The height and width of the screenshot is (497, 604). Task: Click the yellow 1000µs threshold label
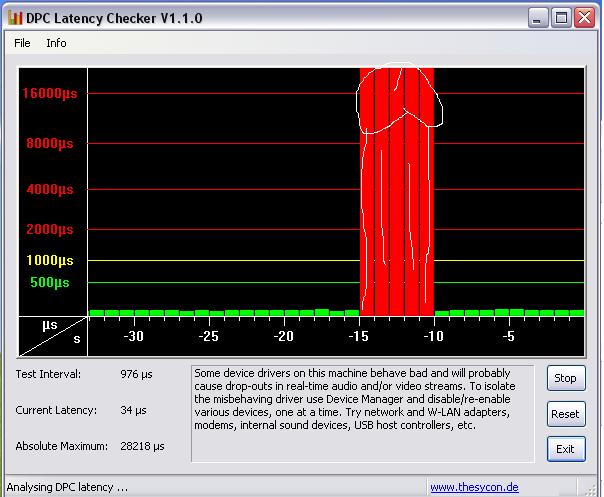(52, 260)
